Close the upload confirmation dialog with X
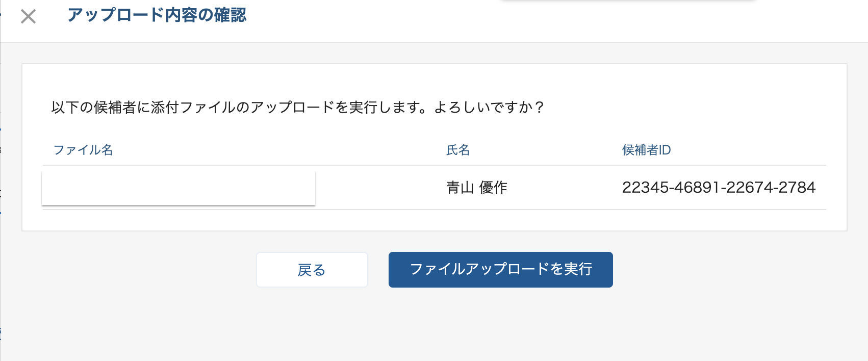 pos(28,16)
